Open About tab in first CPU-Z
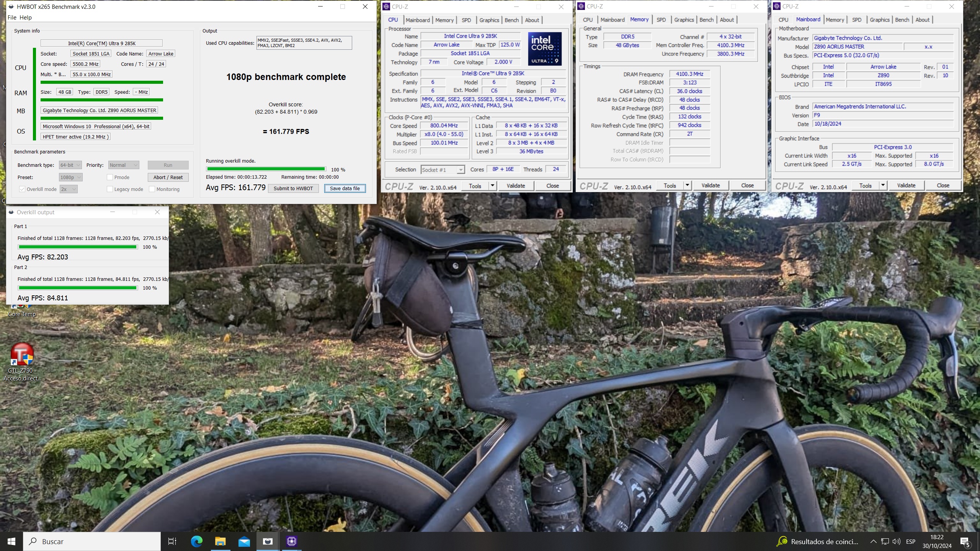The width and height of the screenshot is (980, 551). (x=532, y=20)
